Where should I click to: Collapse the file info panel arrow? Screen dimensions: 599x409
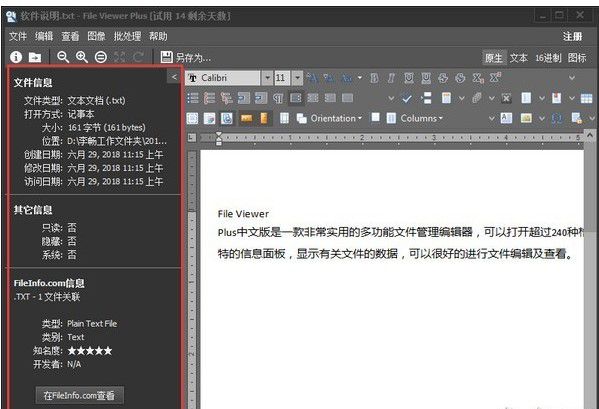tap(174, 77)
